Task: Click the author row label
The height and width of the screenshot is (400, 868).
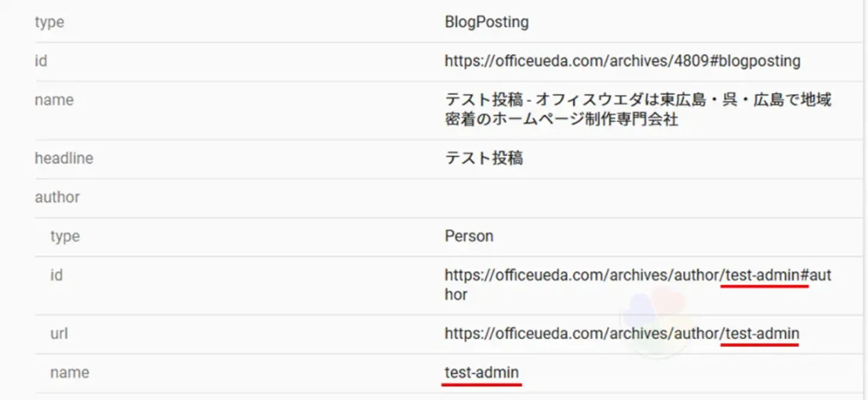Action: pyautogui.click(x=57, y=197)
